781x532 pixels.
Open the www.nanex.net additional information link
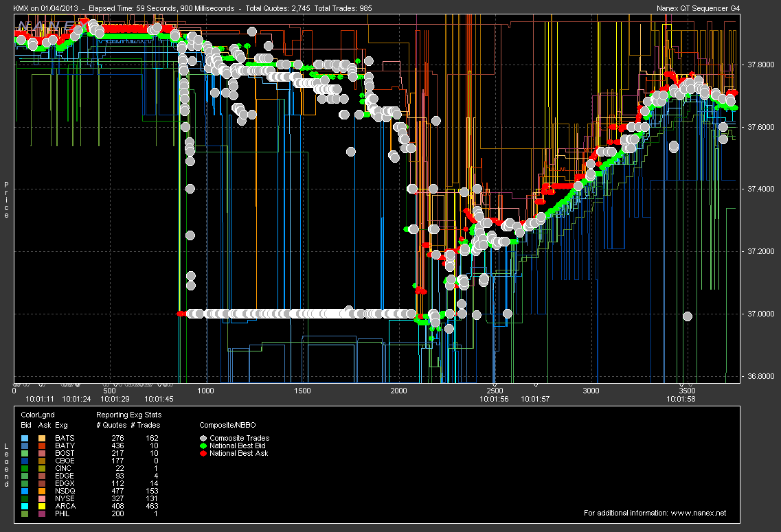point(699,513)
